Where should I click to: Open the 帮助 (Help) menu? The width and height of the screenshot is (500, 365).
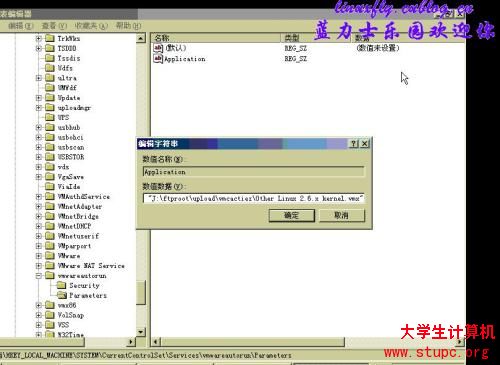(128, 26)
